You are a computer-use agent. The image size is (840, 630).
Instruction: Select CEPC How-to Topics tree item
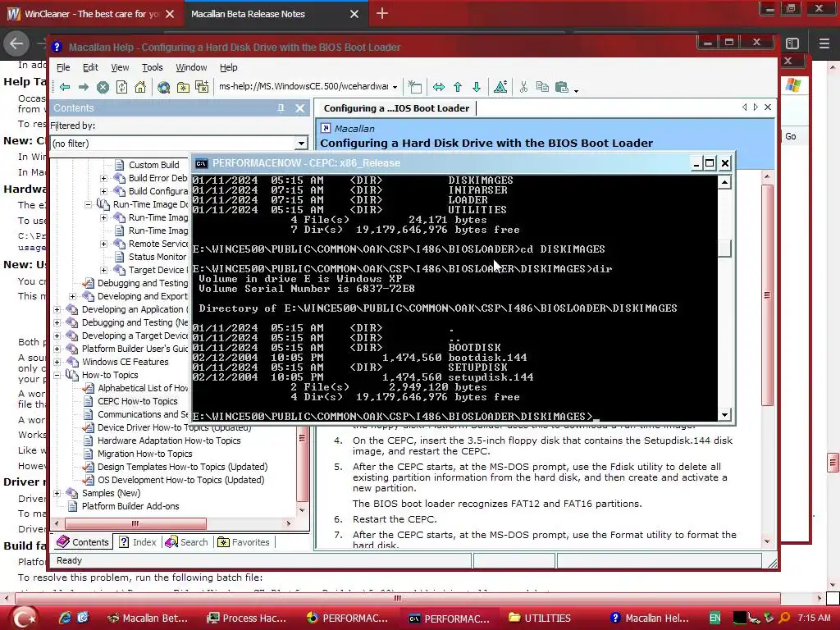click(137, 401)
